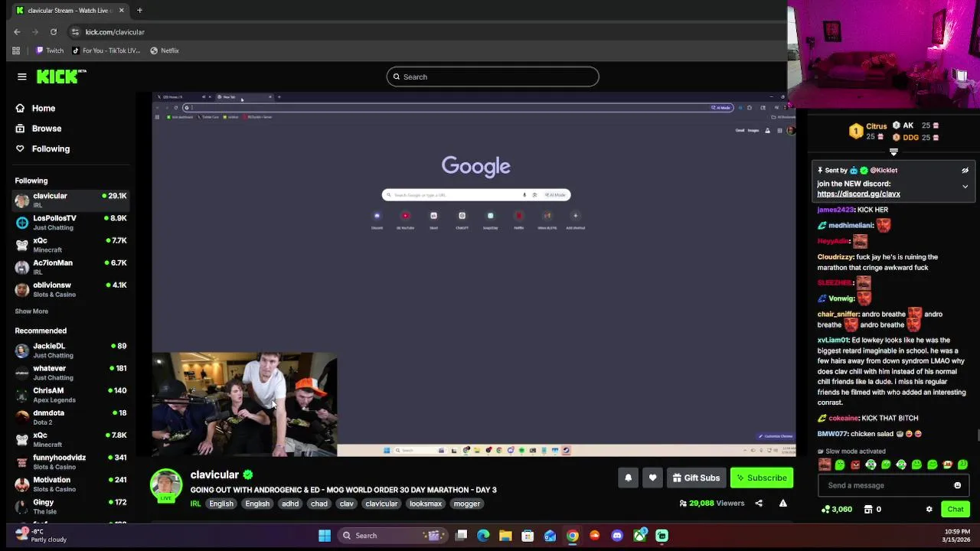
Task: Select xQc channel with 7.7K viewers
Action: tap(70, 244)
